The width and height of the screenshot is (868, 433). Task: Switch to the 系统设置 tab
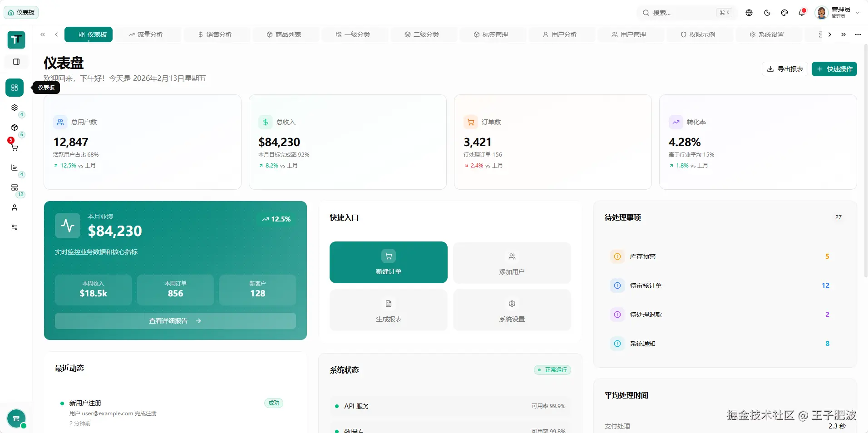coord(769,34)
